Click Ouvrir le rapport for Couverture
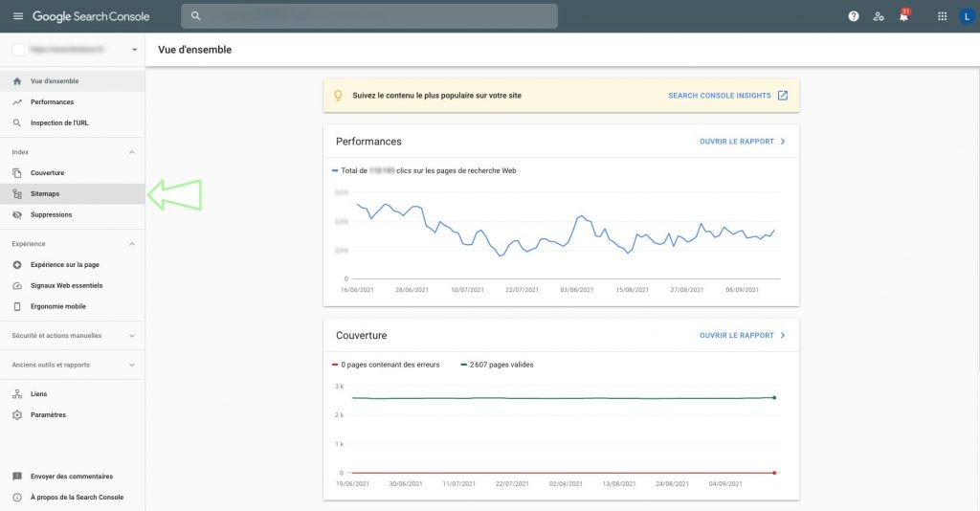The image size is (980, 511). tap(742, 336)
